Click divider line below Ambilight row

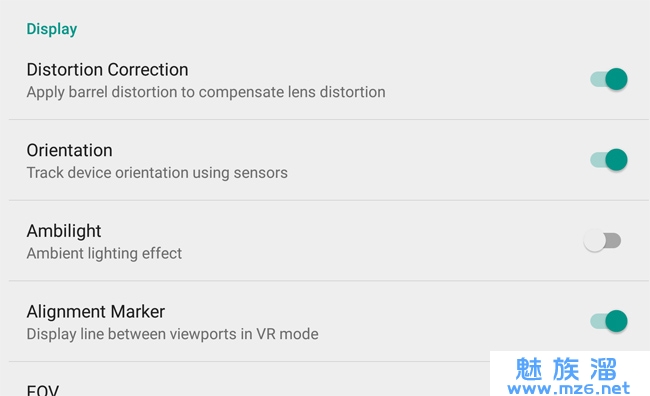329,281
